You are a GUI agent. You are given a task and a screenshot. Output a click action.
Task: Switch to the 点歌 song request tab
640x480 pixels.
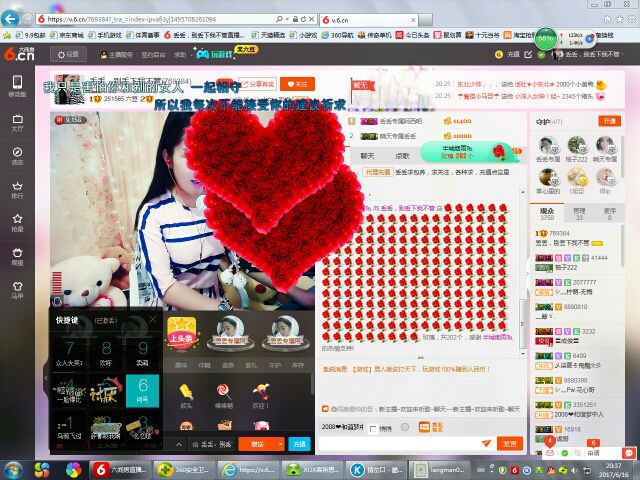[402, 156]
